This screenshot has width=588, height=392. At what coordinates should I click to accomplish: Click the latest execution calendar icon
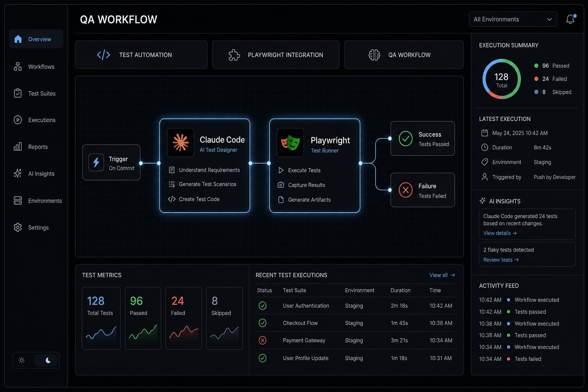pos(485,133)
